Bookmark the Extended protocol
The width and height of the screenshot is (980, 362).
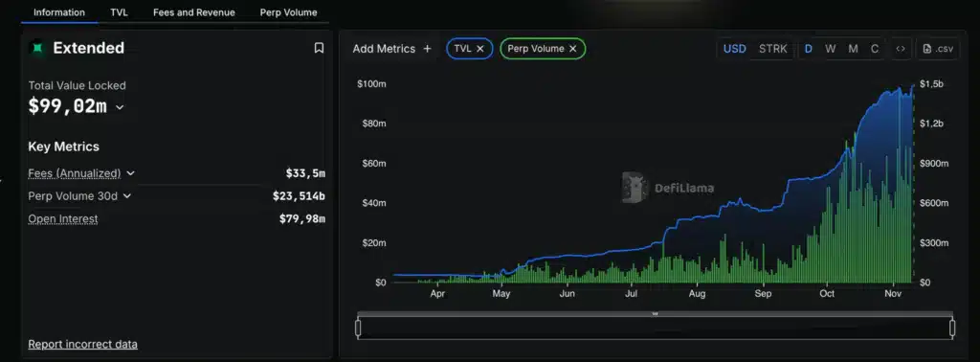click(319, 48)
